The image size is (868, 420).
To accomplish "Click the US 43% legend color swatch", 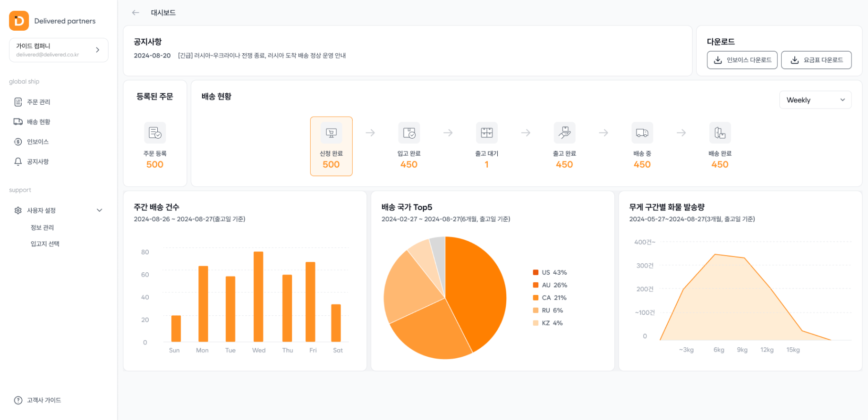I will (536, 272).
